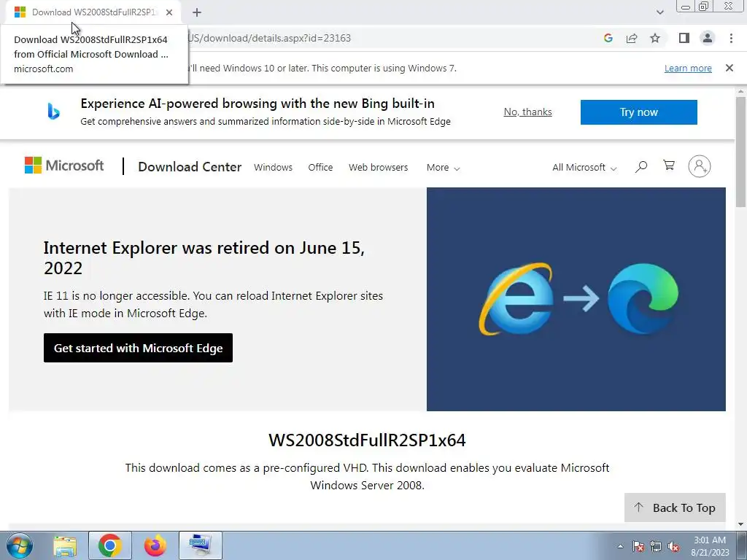Image resolution: width=747 pixels, height=560 pixels.
Task: Click the Try now button
Action: click(639, 112)
